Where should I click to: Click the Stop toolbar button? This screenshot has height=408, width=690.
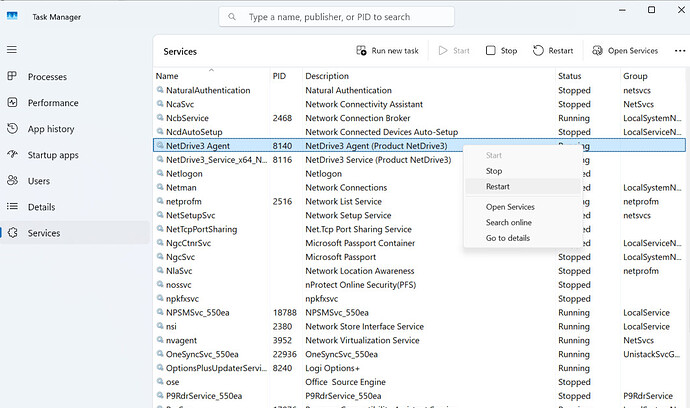[501, 51]
